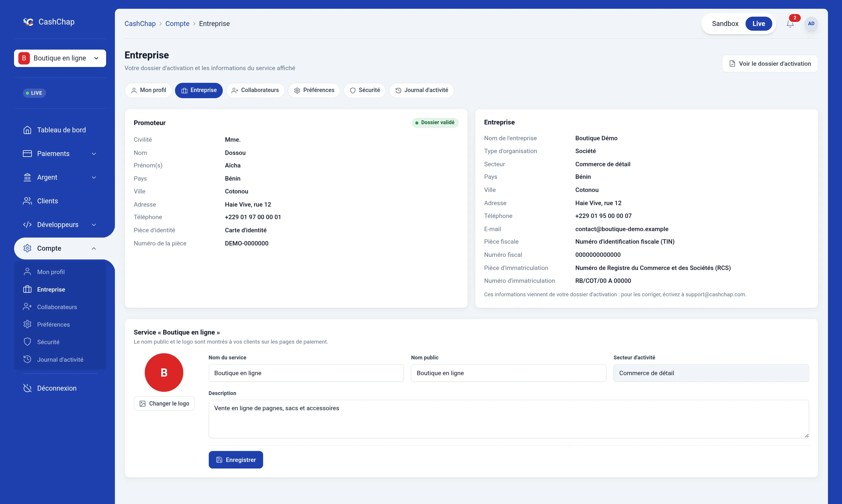
Task: Go to Compte breadcrumb link
Action: (177, 23)
